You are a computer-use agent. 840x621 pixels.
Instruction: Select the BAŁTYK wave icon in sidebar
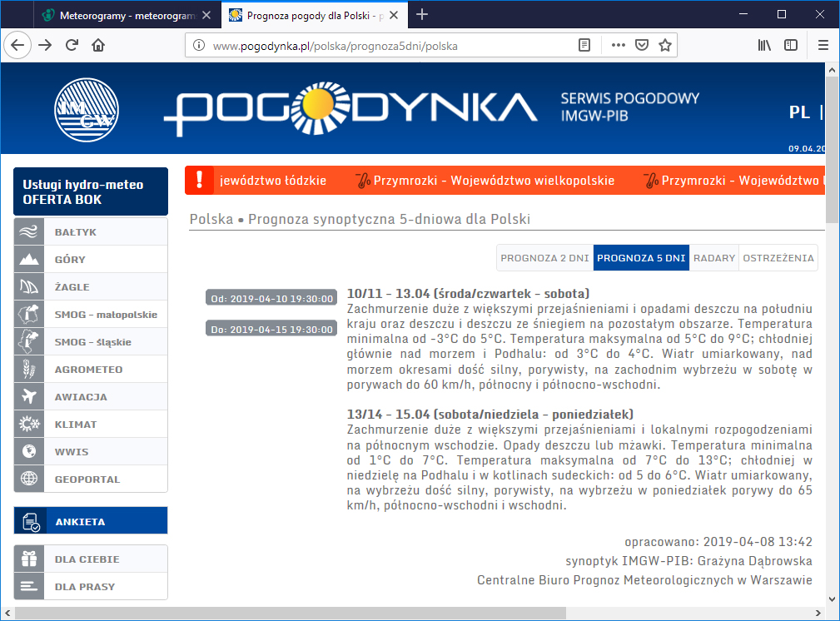pyautogui.click(x=28, y=231)
